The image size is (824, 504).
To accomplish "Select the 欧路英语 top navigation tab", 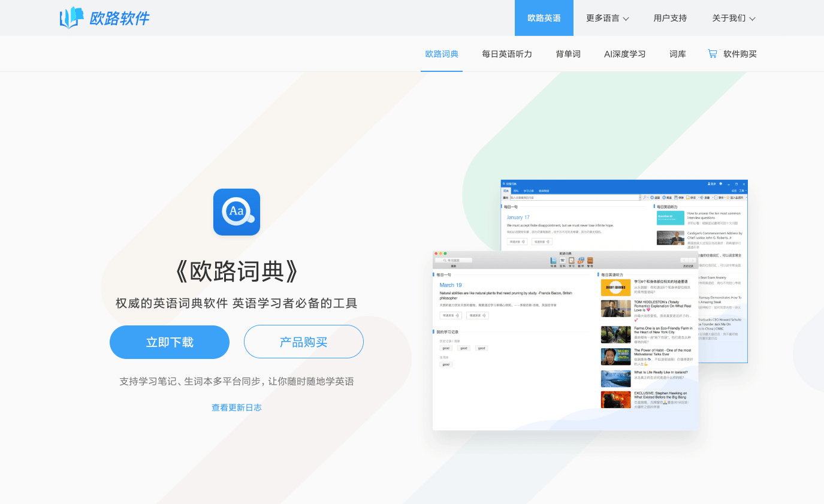I will click(544, 18).
